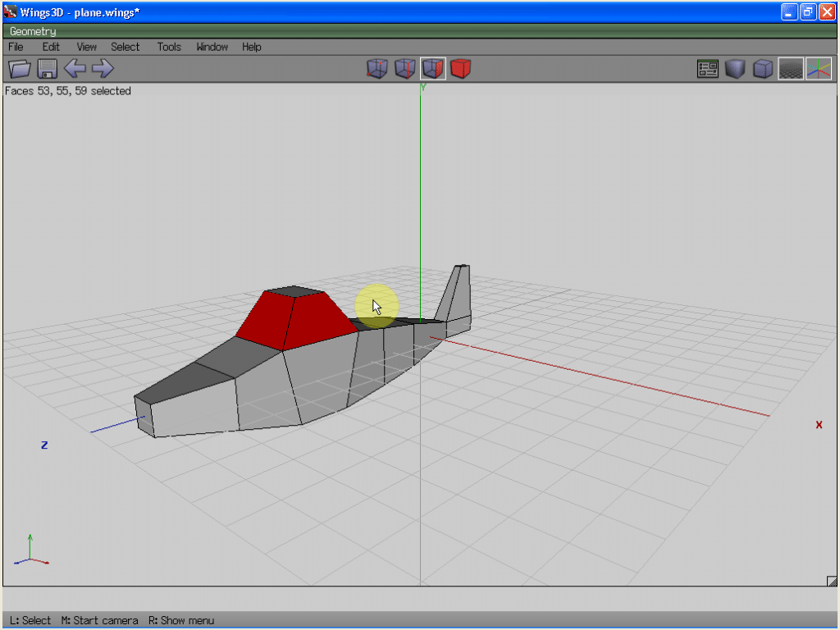Toggle the axes display icon
This screenshot has height=630, width=840.
818,69
